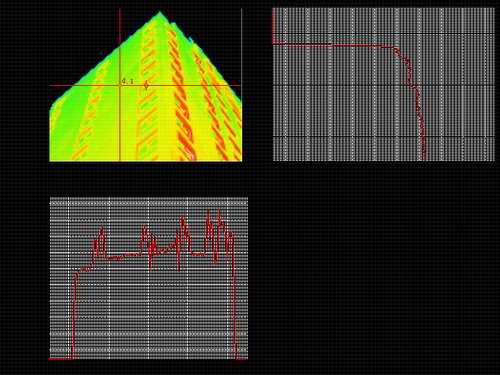Click rising left edge of bottom profile curve

(x=74, y=317)
